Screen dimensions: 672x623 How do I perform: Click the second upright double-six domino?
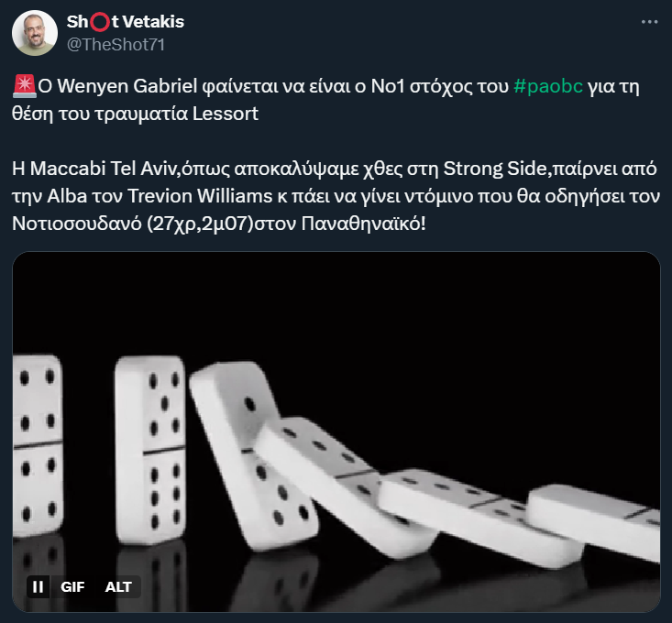click(150, 450)
